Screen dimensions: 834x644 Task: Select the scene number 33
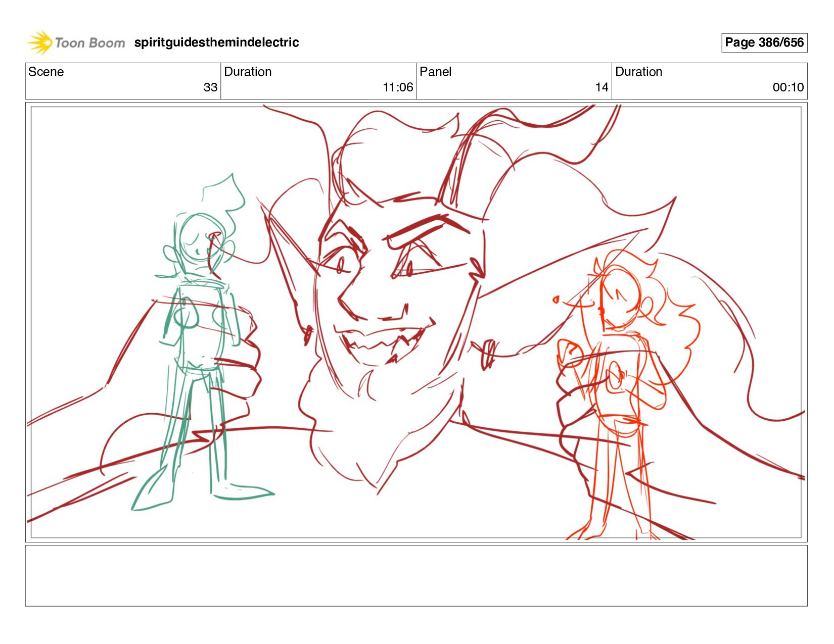click(210, 87)
